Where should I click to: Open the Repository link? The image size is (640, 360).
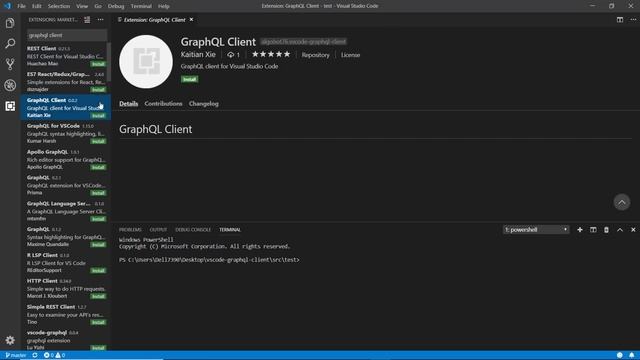coord(316,55)
